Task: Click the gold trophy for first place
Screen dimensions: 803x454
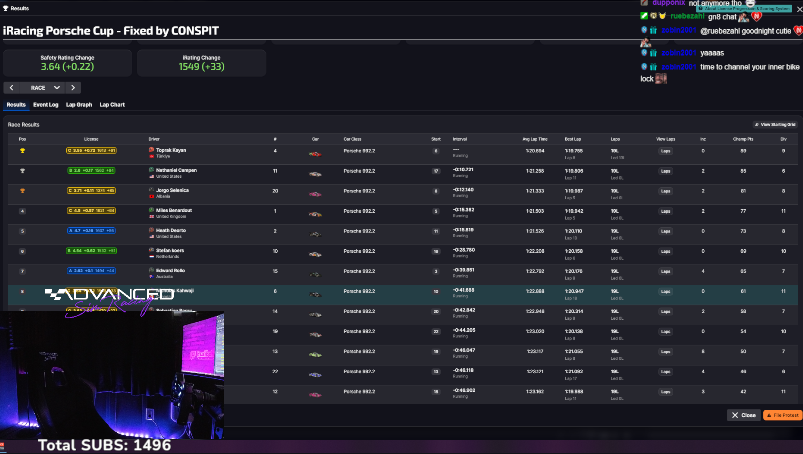Action: [22, 151]
